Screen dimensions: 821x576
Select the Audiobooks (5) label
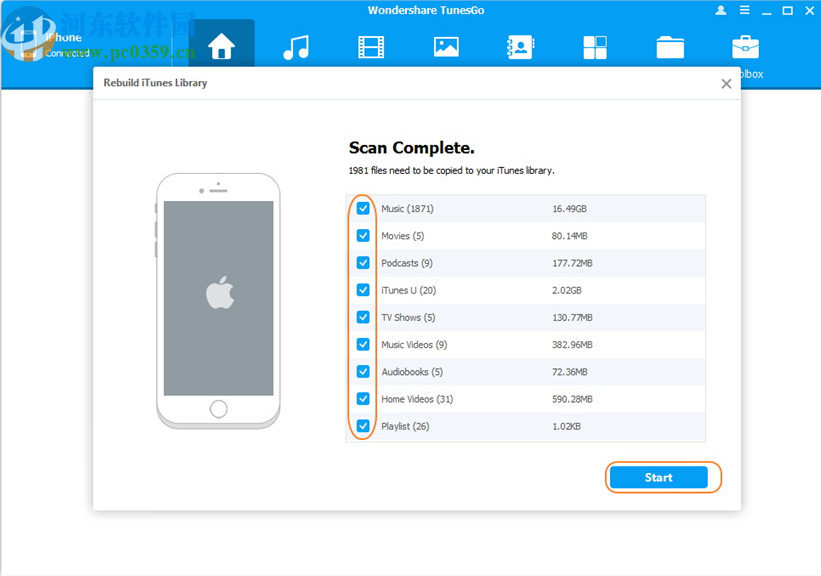click(412, 372)
